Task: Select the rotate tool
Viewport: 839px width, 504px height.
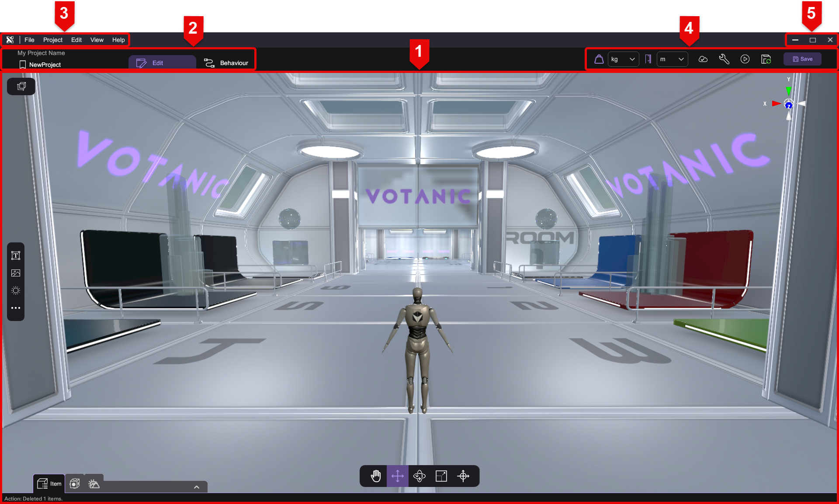Action: click(x=419, y=476)
